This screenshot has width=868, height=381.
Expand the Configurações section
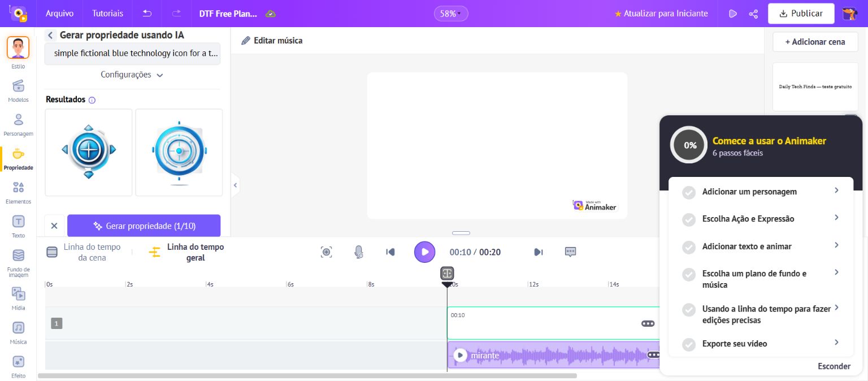click(132, 75)
